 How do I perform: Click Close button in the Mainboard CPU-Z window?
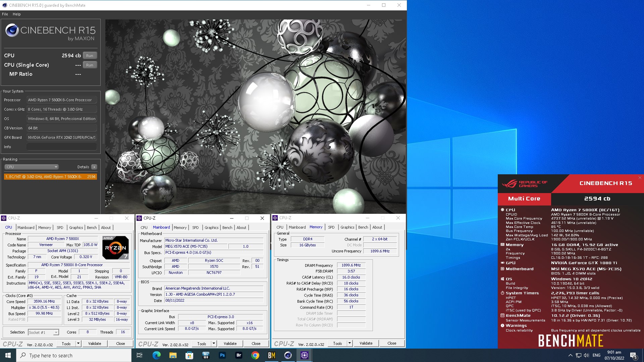pos(256,344)
